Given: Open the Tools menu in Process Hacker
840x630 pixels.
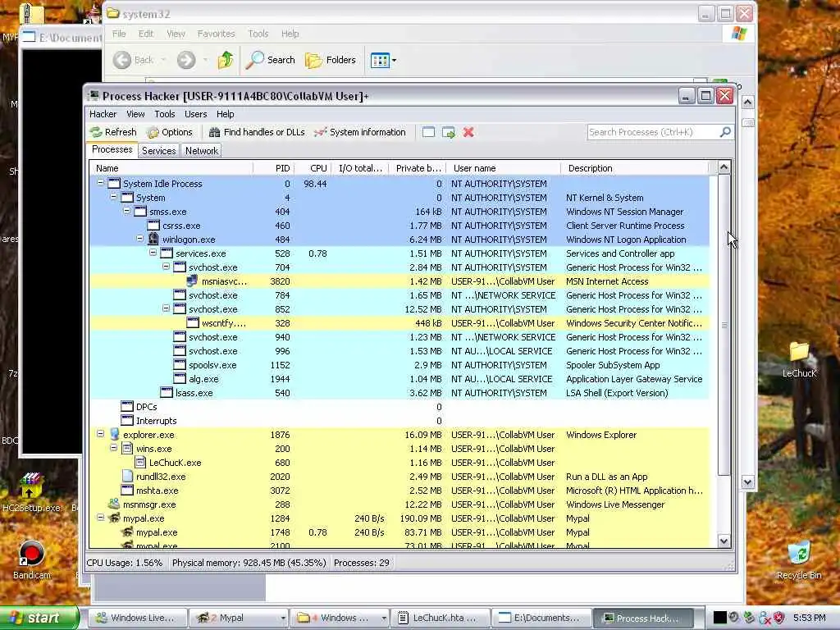Looking at the screenshot, I should click(x=164, y=114).
